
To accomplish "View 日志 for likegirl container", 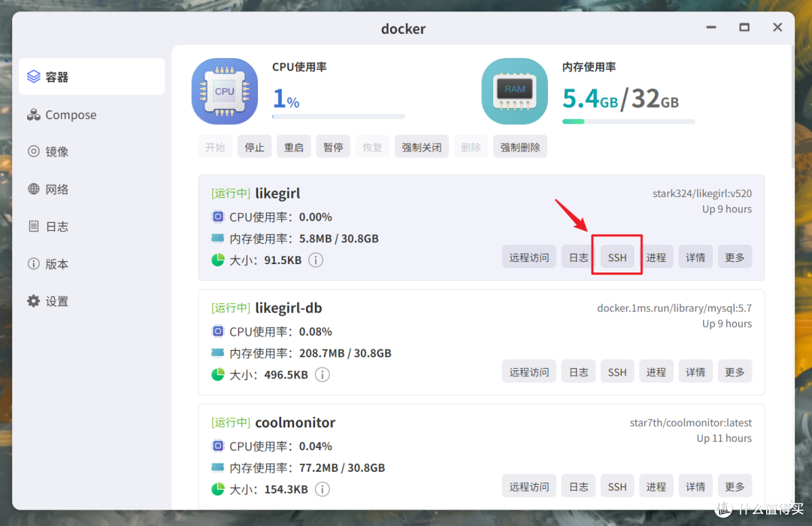I will coord(578,257).
